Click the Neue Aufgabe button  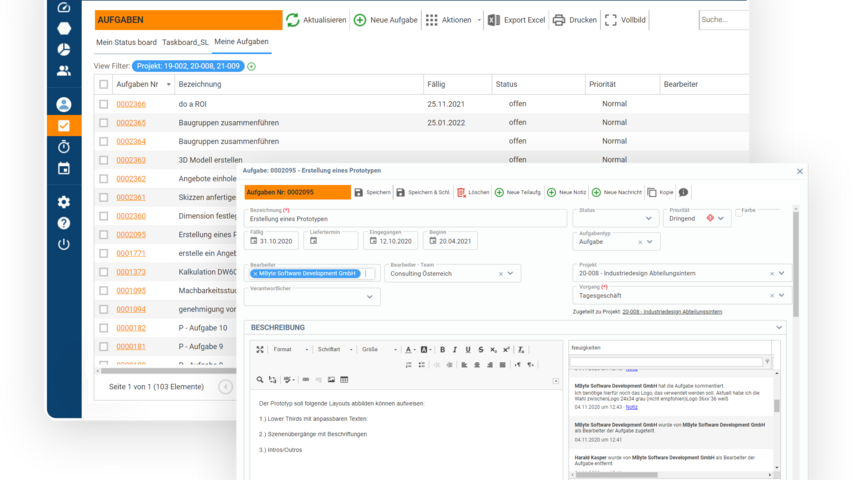pyautogui.click(x=384, y=20)
